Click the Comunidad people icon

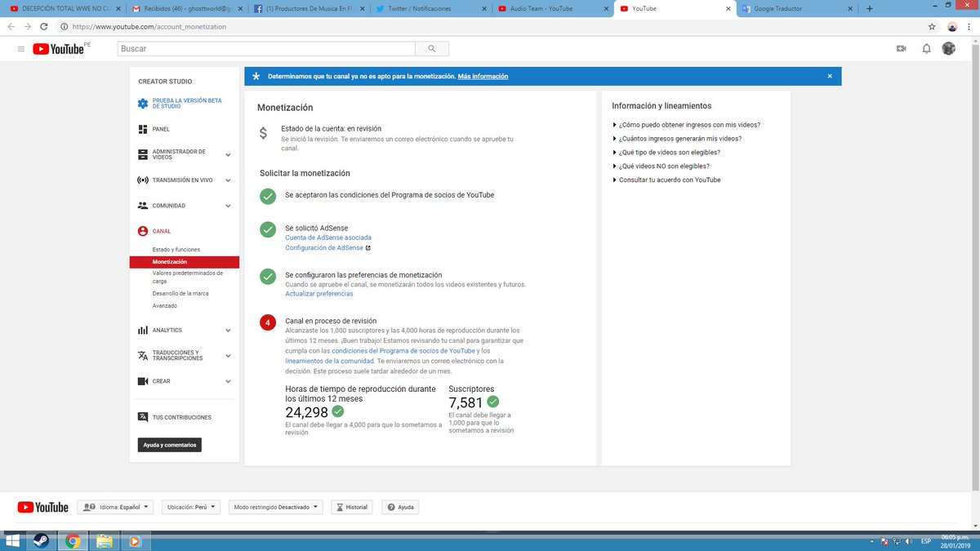pos(143,206)
